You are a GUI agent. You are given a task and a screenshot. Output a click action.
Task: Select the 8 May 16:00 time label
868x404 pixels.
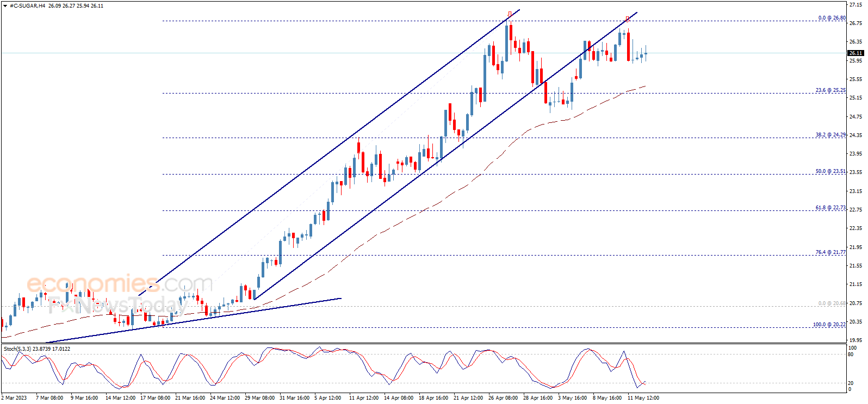click(x=607, y=398)
